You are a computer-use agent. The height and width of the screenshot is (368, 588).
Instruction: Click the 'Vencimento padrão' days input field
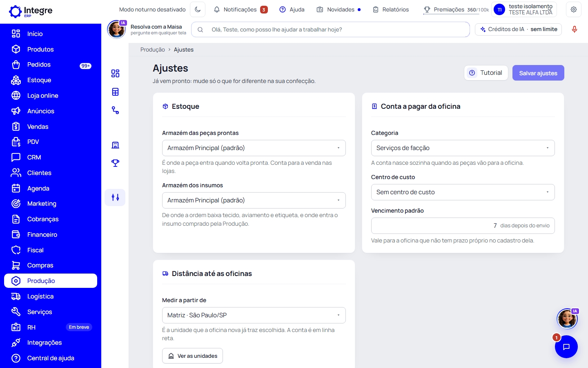pyautogui.click(x=463, y=226)
